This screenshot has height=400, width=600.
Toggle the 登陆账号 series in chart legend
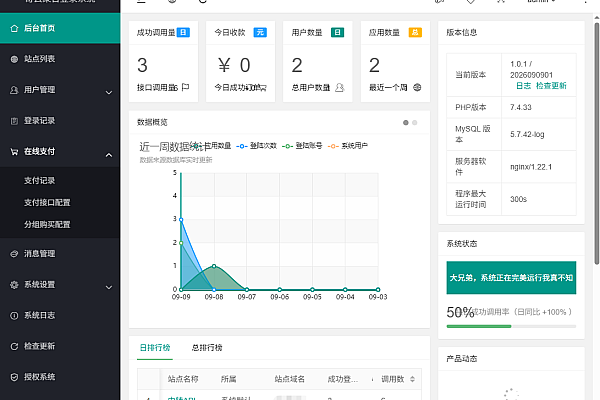pyautogui.click(x=302, y=146)
